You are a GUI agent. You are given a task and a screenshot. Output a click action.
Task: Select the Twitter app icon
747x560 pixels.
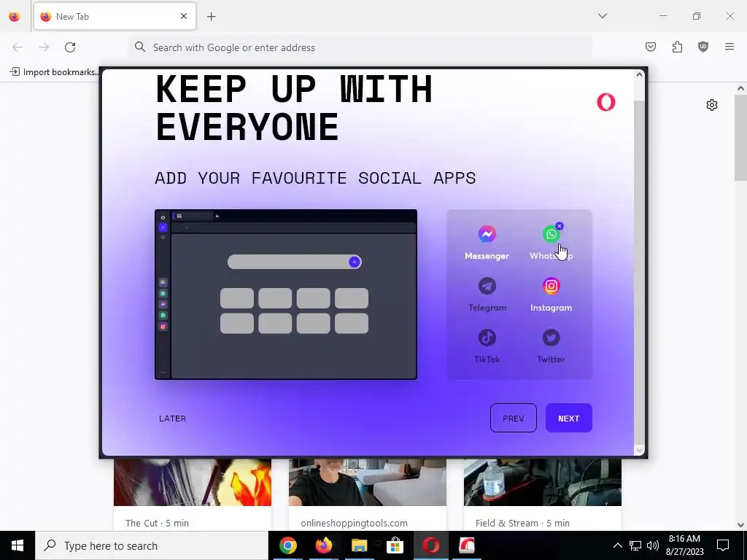point(551,338)
